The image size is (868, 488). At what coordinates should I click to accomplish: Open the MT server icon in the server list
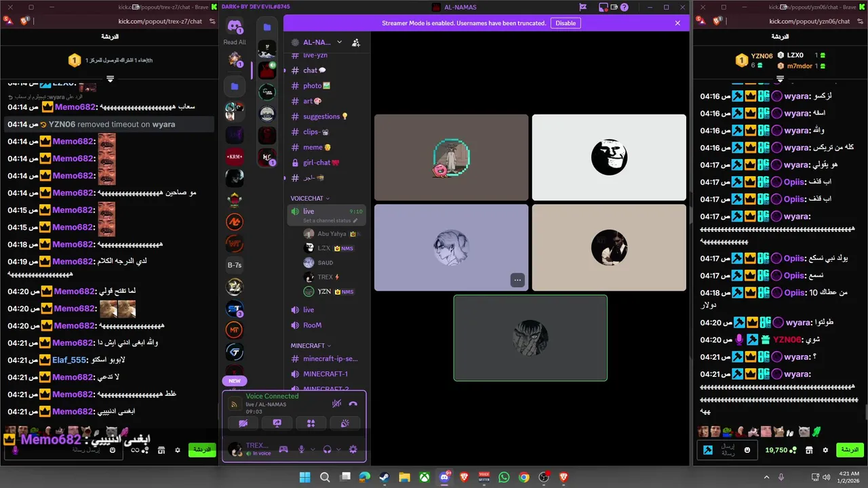pos(235,330)
